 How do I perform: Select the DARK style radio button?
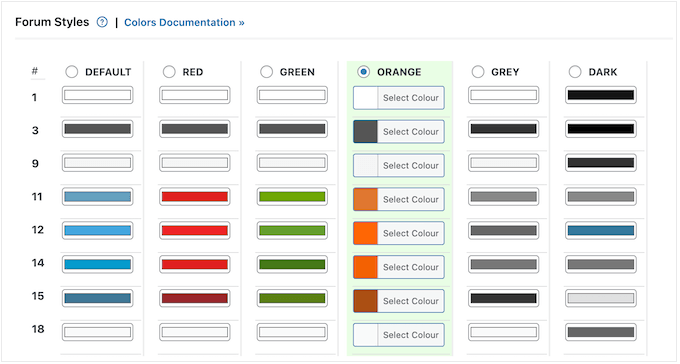[575, 72]
